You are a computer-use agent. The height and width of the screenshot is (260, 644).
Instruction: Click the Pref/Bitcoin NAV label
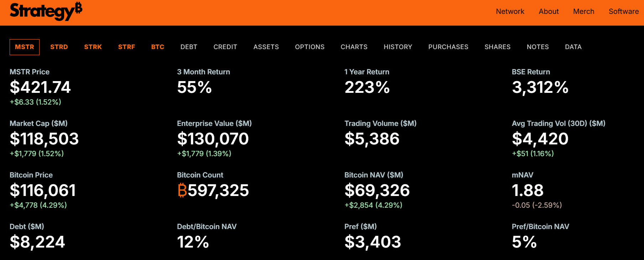pyautogui.click(x=540, y=227)
